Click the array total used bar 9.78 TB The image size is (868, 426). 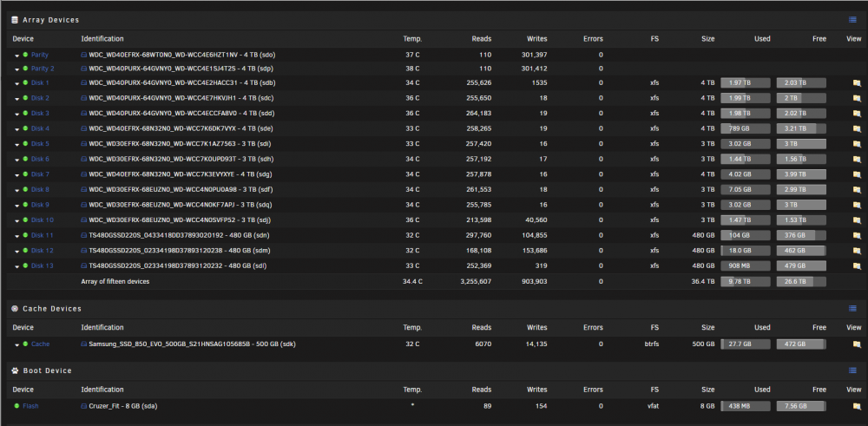coord(745,282)
